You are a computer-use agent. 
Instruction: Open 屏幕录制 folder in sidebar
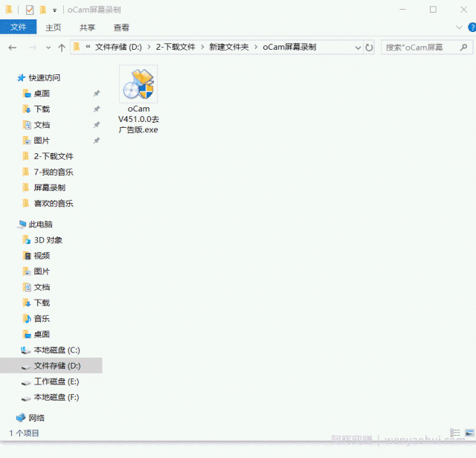pyautogui.click(x=50, y=188)
